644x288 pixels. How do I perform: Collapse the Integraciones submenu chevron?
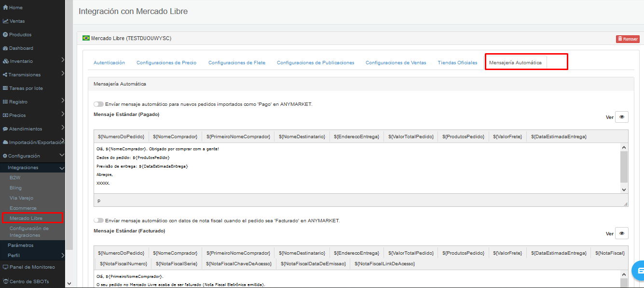coord(62,168)
